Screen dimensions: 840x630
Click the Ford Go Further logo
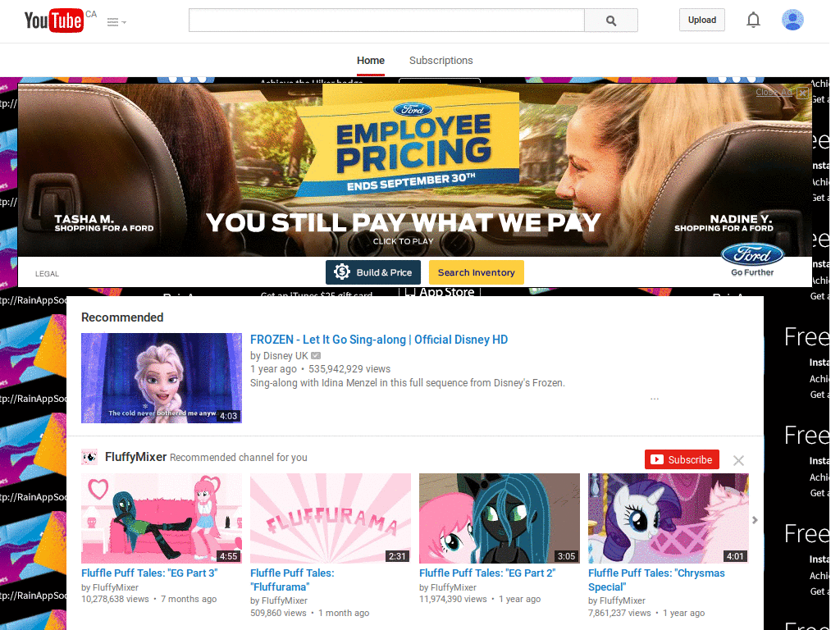coord(752,261)
